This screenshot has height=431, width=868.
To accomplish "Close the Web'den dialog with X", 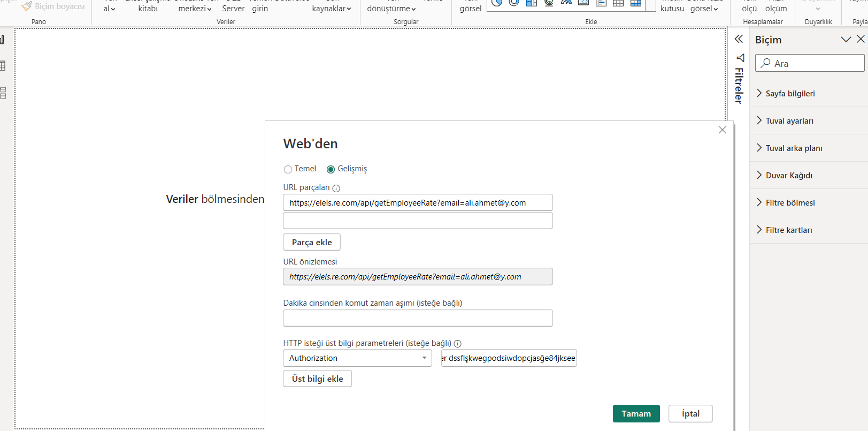I will click(x=722, y=130).
